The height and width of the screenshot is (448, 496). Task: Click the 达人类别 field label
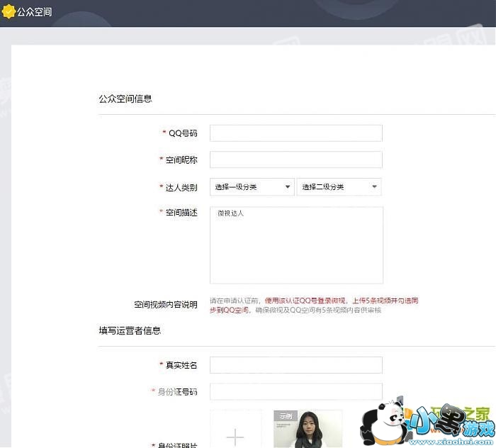pos(181,187)
